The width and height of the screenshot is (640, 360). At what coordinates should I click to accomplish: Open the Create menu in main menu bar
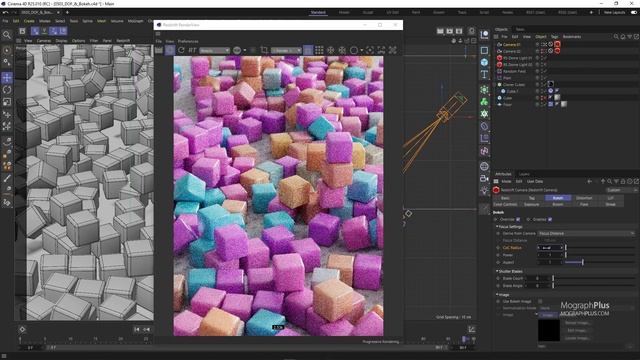29,21
